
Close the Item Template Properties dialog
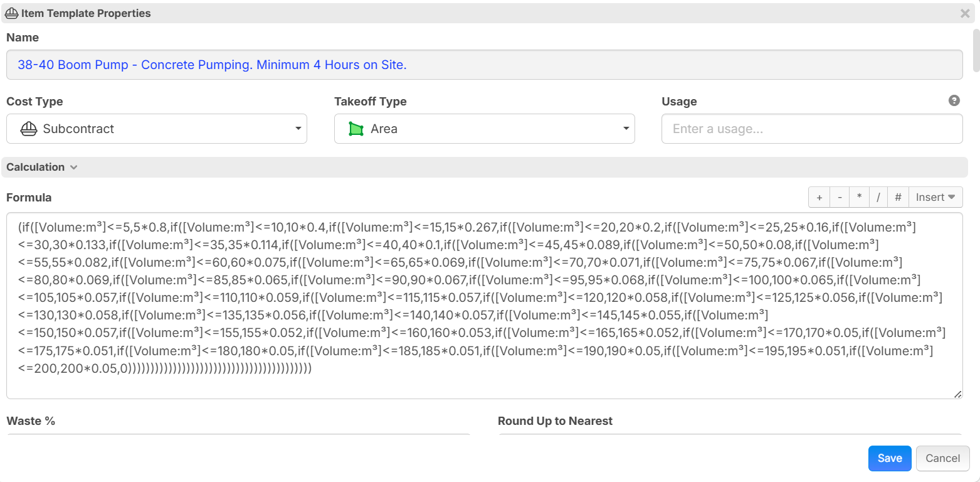[965, 13]
